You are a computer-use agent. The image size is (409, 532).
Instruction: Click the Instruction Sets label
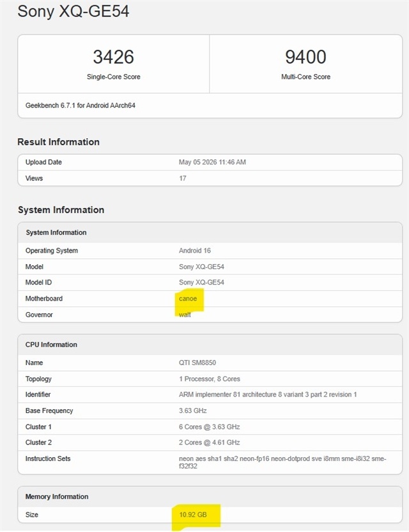point(48,458)
